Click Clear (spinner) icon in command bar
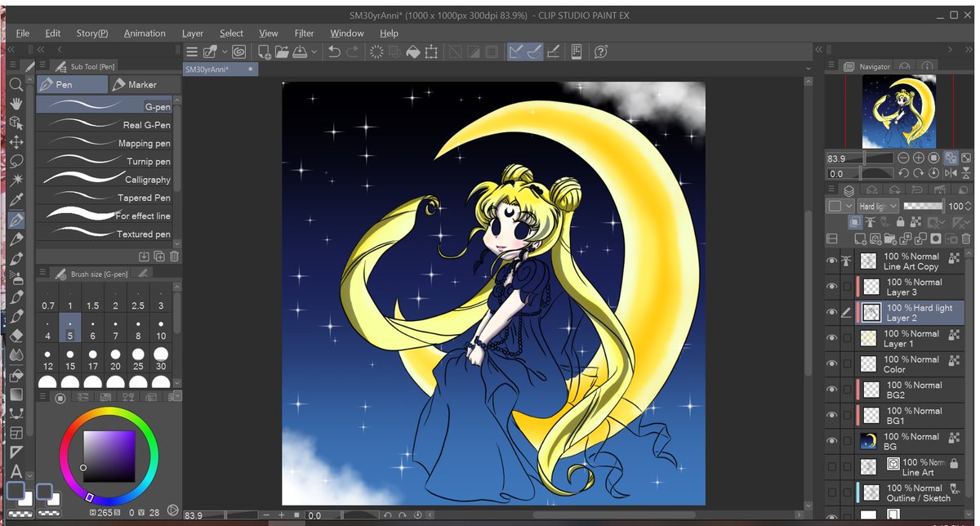Viewport: 980px width, 526px height. click(376, 52)
